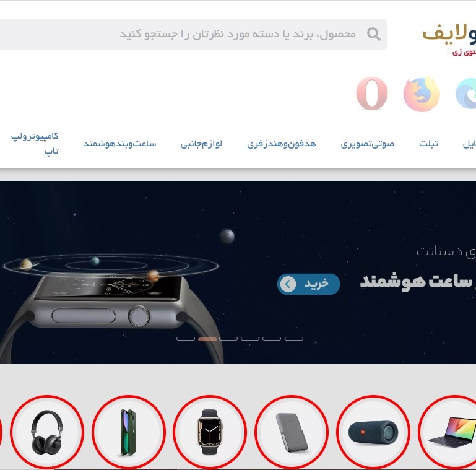Open the smartwatch category circle
The height and width of the screenshot is (470, 476).
click(210, 432)
